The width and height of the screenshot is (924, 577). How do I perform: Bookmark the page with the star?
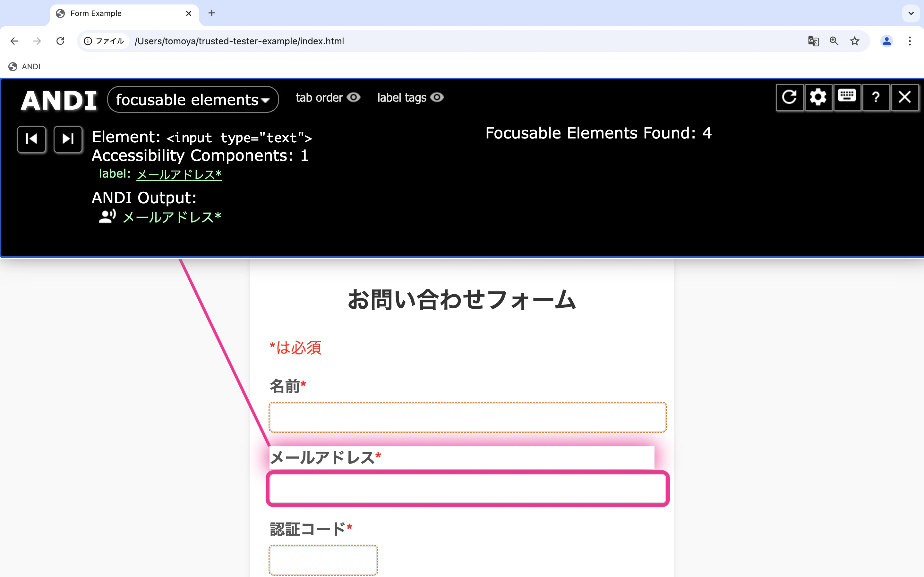[854, 41]
